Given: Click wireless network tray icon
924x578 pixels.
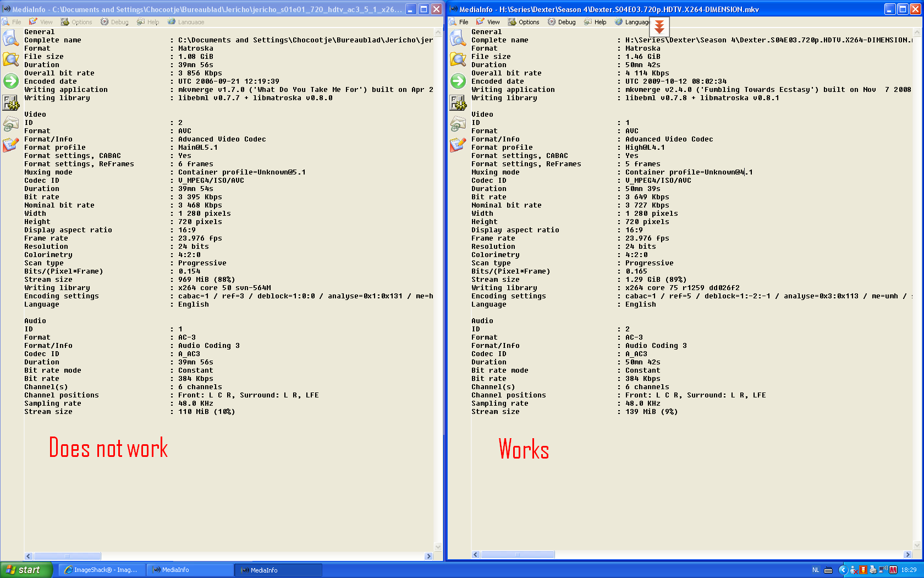Looking at the screenshot, I should click(882, 570).
